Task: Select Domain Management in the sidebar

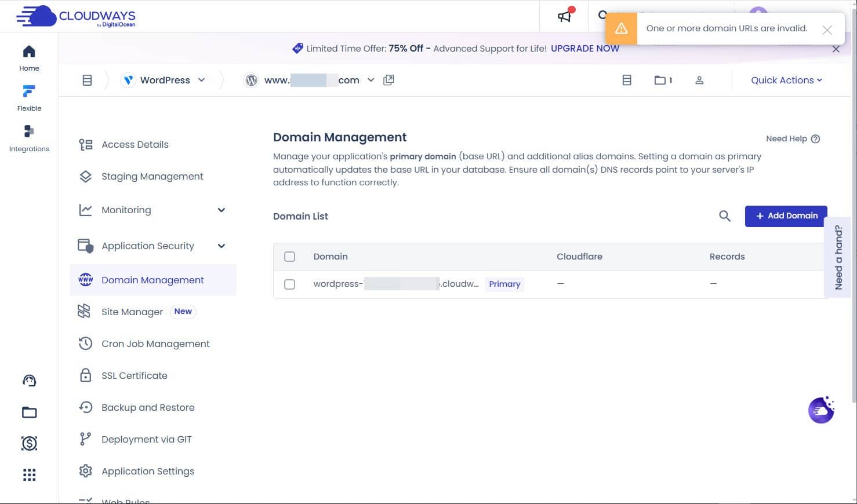Action: (x=153, y=280)
